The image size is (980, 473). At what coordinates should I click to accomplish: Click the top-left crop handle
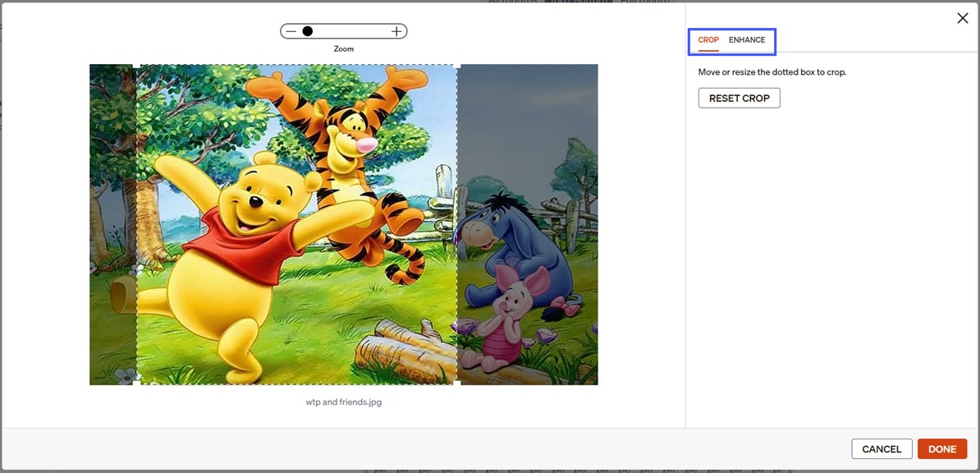137,65
